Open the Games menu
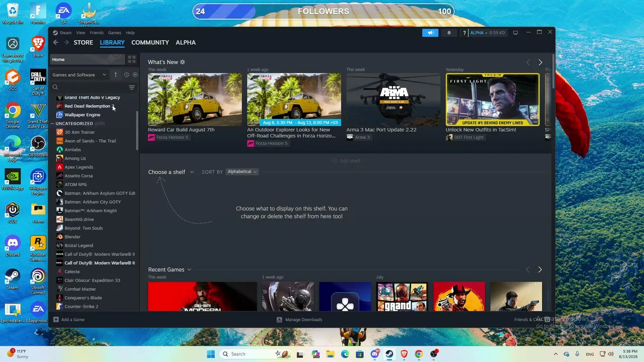Screen dimensions: 644x362 tap(115, 33)
